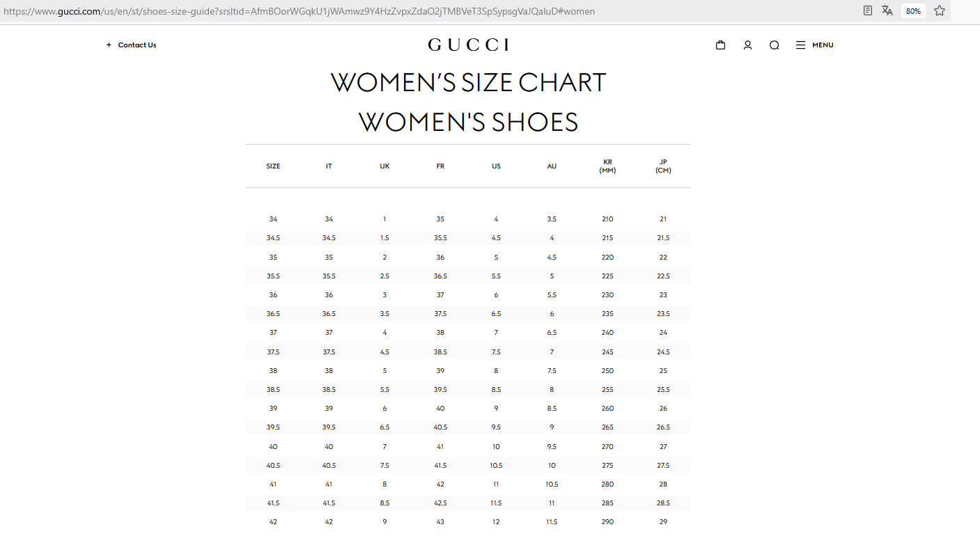Click the JP (CM) column header
The height and width of the screenshot is (552, 980).
(663, 166)
